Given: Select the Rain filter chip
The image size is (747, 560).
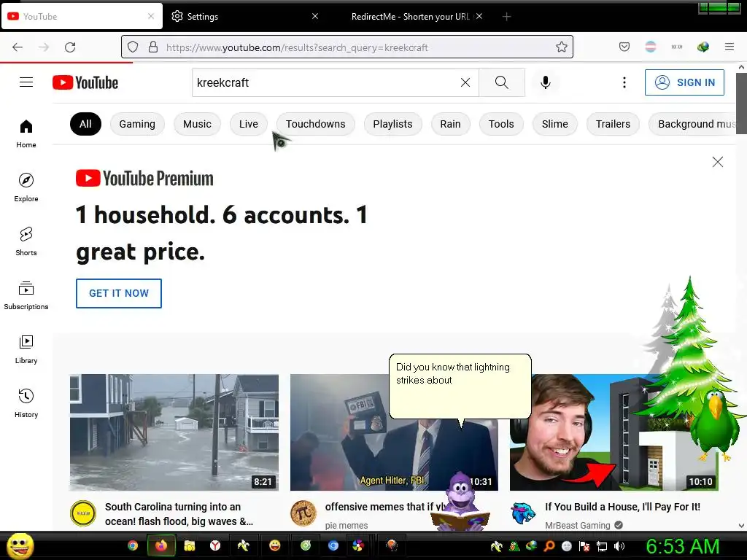Looking at the screenshot, I should [x=450, y=124].
